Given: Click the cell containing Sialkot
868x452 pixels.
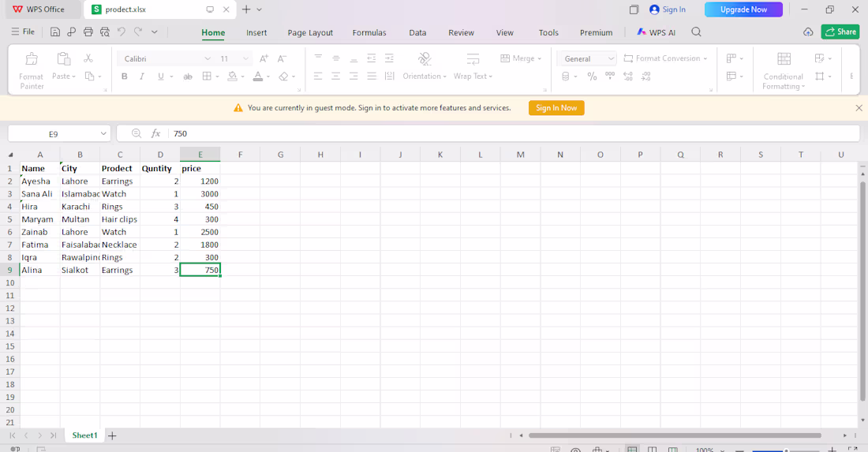Looking at the screenshot, I should pyautogui.click(x=80, y=270).
